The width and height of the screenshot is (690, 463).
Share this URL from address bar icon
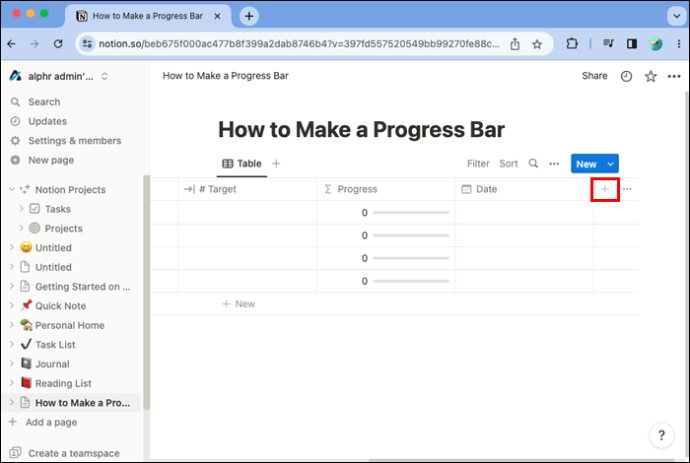[515, 44]
